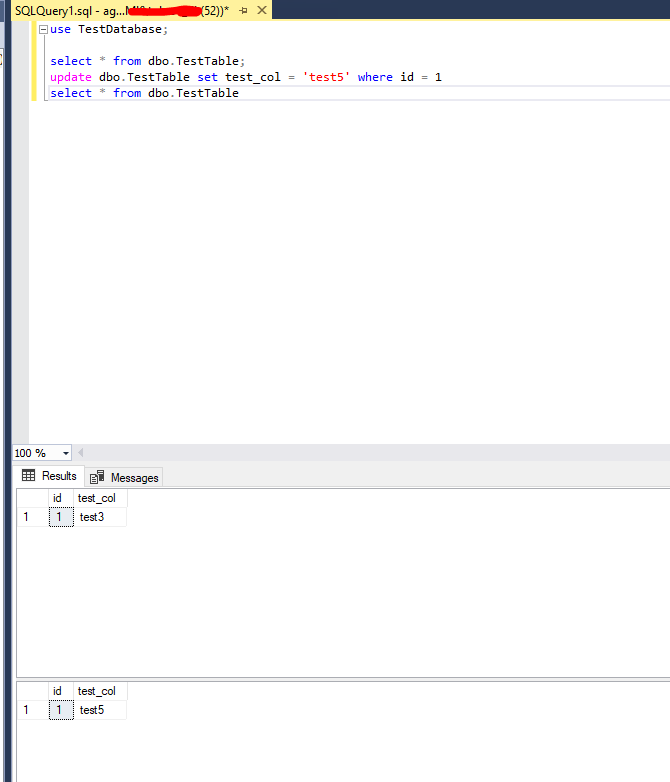Switch to the Results tab
670x782 pixels.
point(49,476)
